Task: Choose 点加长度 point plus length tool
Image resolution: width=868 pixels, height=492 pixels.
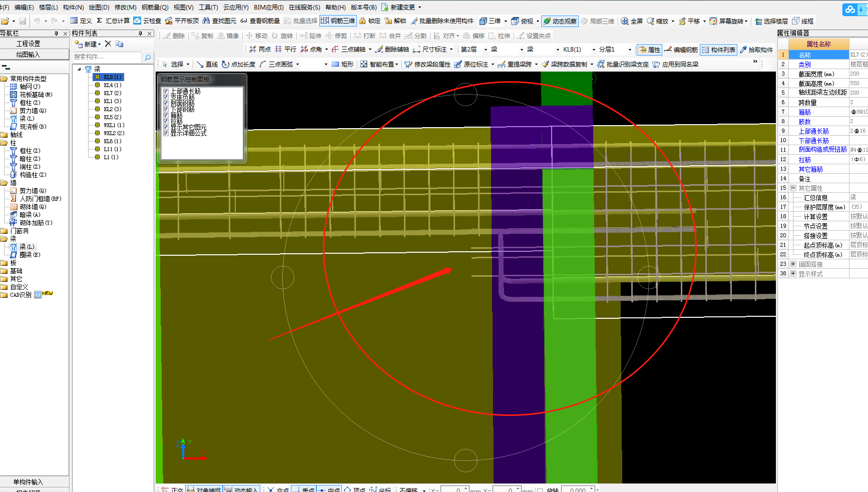Action: point(238,64)
